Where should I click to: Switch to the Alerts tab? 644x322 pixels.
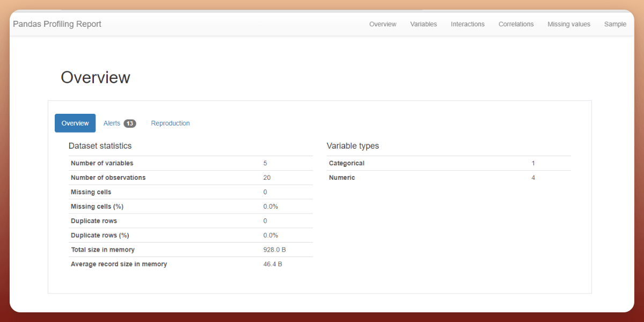[112, 123]
